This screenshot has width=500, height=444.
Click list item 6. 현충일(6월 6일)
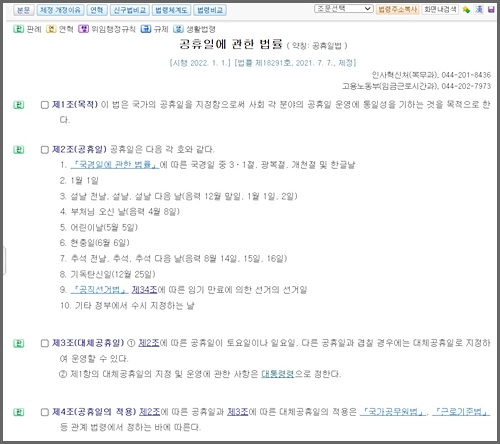pos(95,243)
